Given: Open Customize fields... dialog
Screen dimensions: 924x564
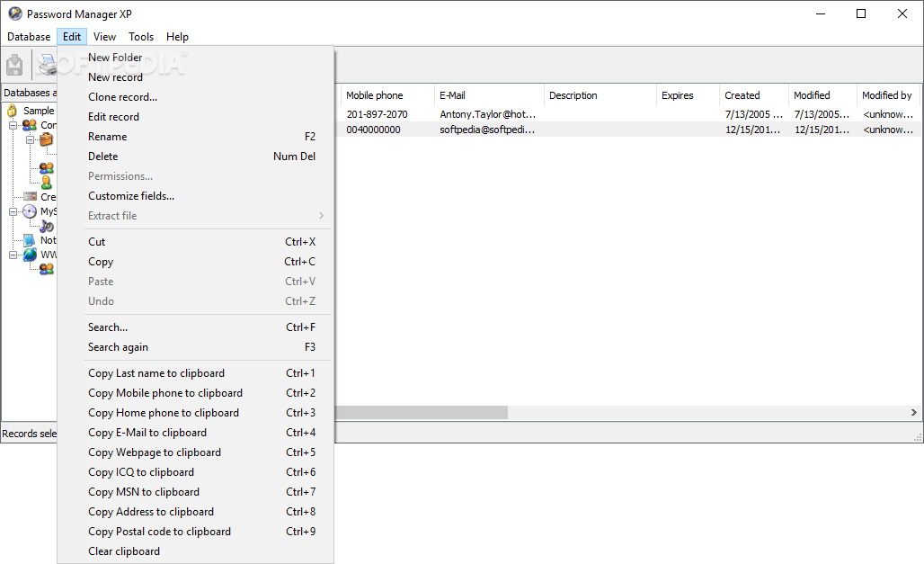Looking at the screenshot, I should pyautogui.click(x=196, y=196).
